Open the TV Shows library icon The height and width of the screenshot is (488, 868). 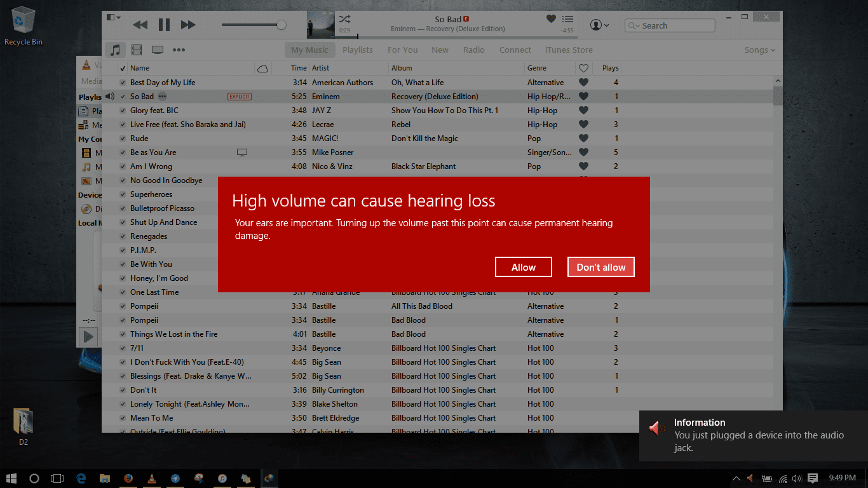tap(158, 50)
